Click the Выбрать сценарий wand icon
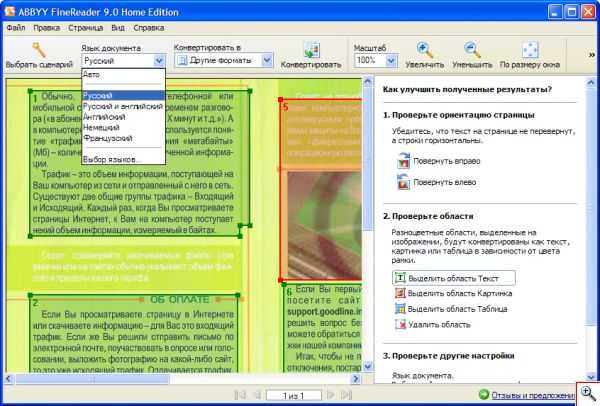This screenshot has width=600, height=406. pos(39,50)
